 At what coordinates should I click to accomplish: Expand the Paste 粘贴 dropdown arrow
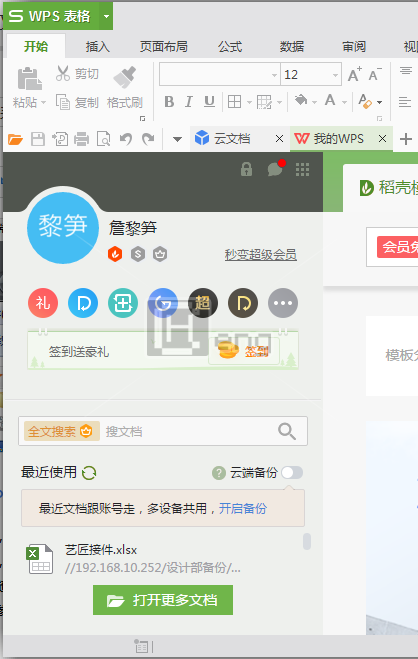(x=43, y=102)
